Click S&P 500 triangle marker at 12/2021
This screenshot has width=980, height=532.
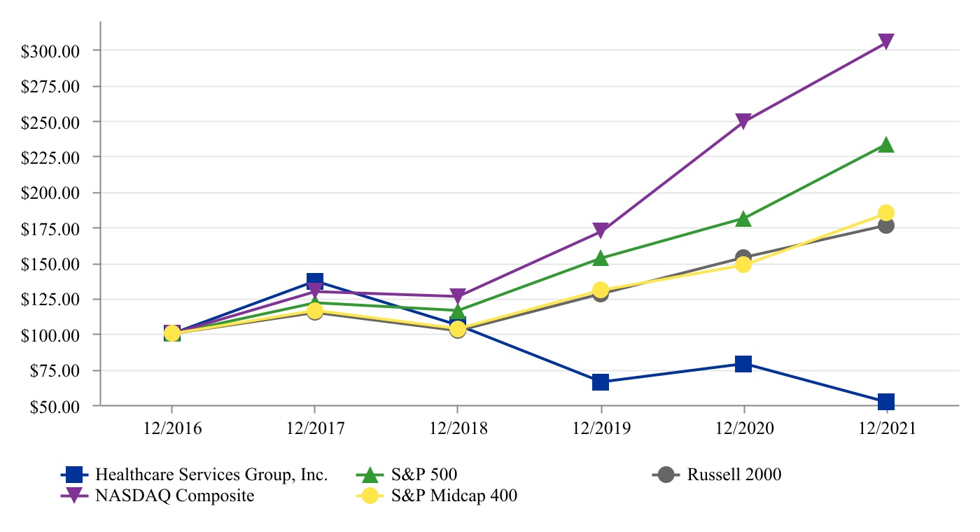(885, 145)
